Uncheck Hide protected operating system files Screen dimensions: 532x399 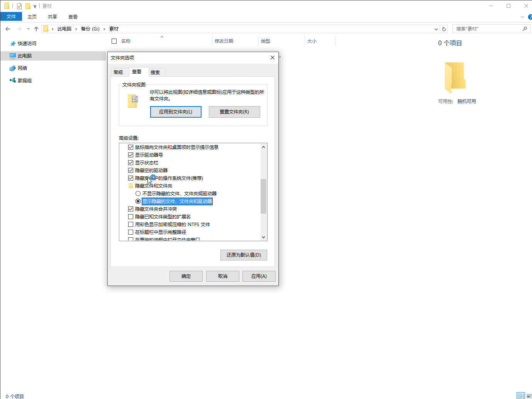point(130,178)
